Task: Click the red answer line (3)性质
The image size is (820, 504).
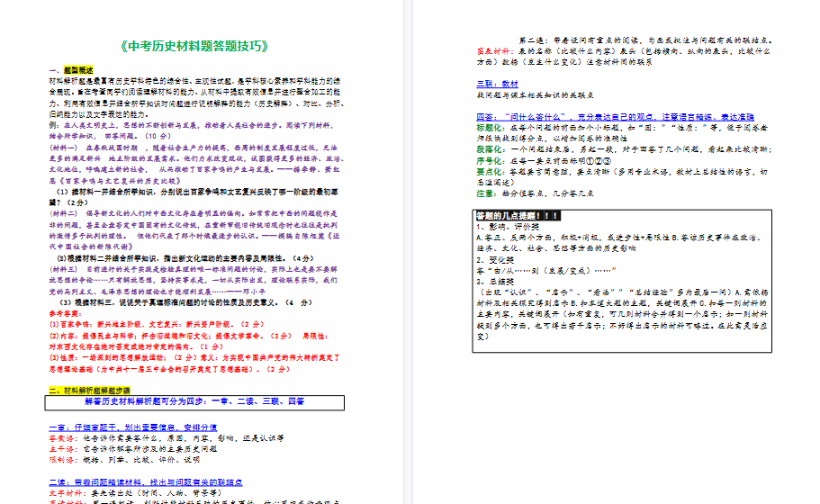Action: [194, 364]
